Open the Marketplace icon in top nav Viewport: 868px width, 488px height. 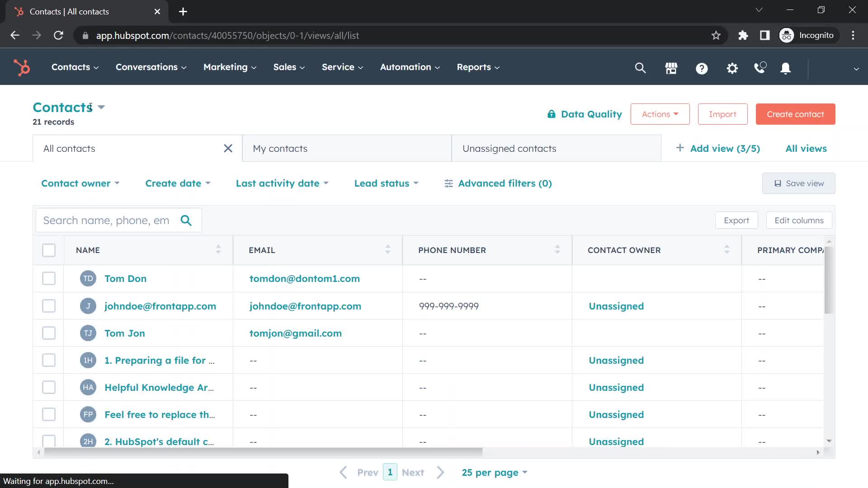[671, 68]
